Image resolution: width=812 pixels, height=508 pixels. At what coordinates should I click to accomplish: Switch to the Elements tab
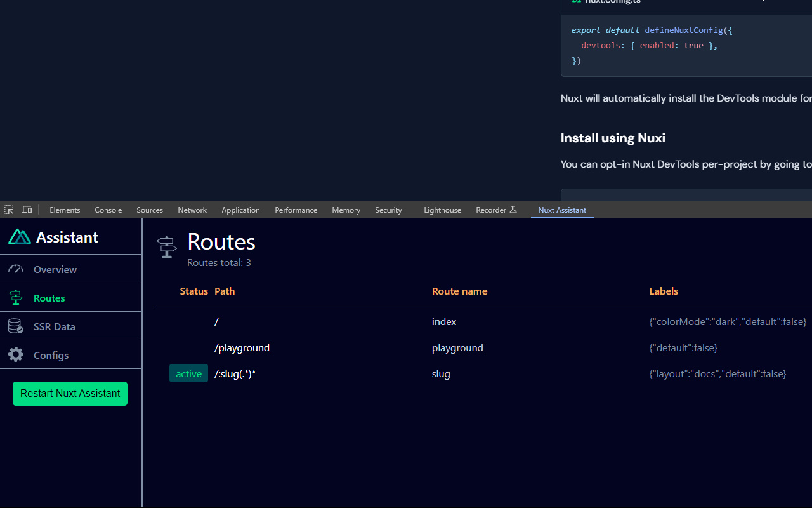(65, 210)
